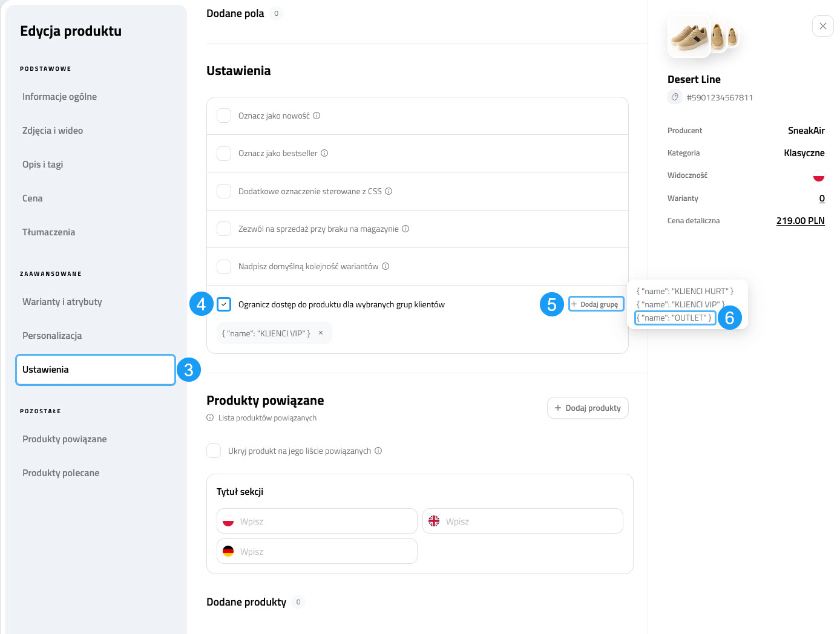Uncheck the customer group access restriction checkbox
This screenshot has height=634, width=840.
[224, 304]
